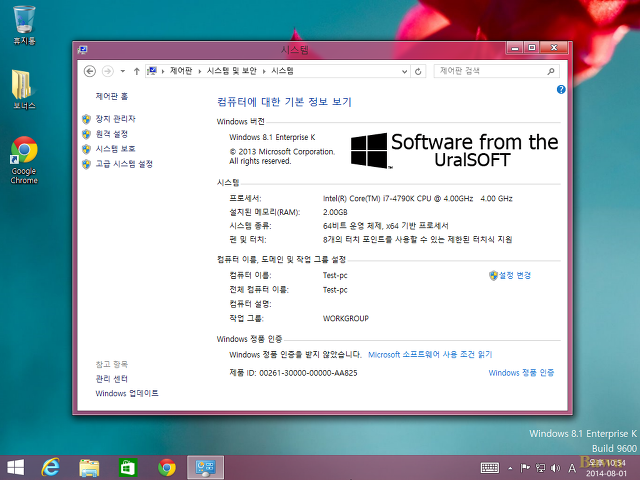Select the WORKGROUP value text

346,318
